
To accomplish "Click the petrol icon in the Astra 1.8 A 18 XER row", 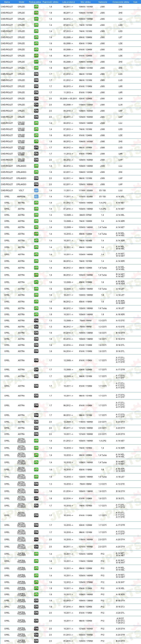I will click(36, 314).
